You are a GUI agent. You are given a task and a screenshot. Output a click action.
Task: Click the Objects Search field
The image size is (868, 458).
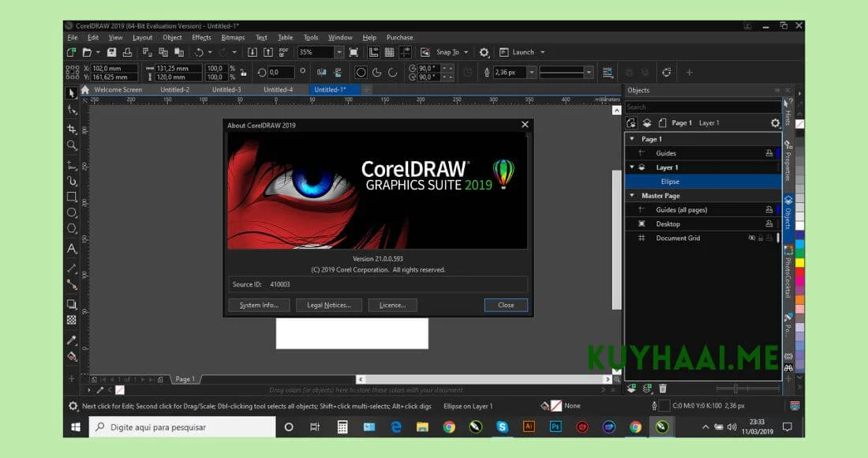703,107
